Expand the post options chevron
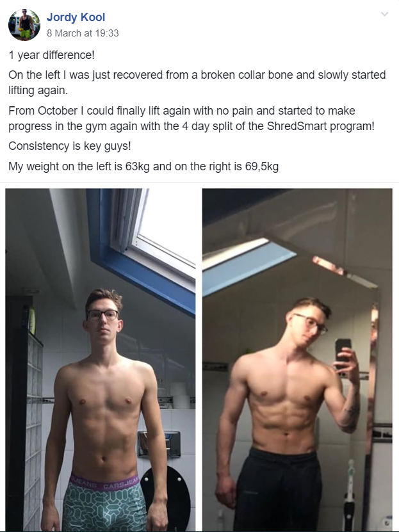This screenshot has width=399, height=532. pos(384,14)
